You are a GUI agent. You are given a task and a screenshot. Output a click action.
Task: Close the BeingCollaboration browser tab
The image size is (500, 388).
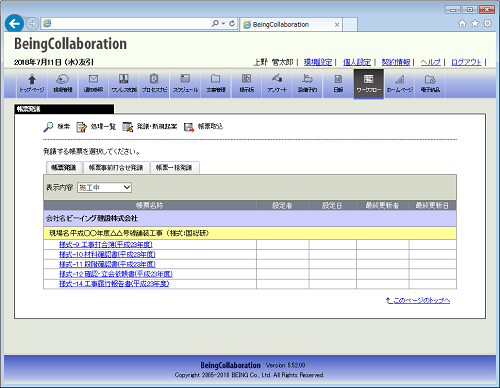pos(337,25)
